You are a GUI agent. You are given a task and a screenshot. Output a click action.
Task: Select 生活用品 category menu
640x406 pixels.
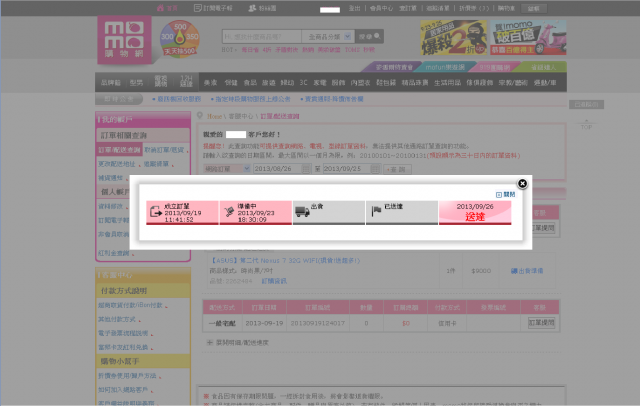tap(447, 83)
